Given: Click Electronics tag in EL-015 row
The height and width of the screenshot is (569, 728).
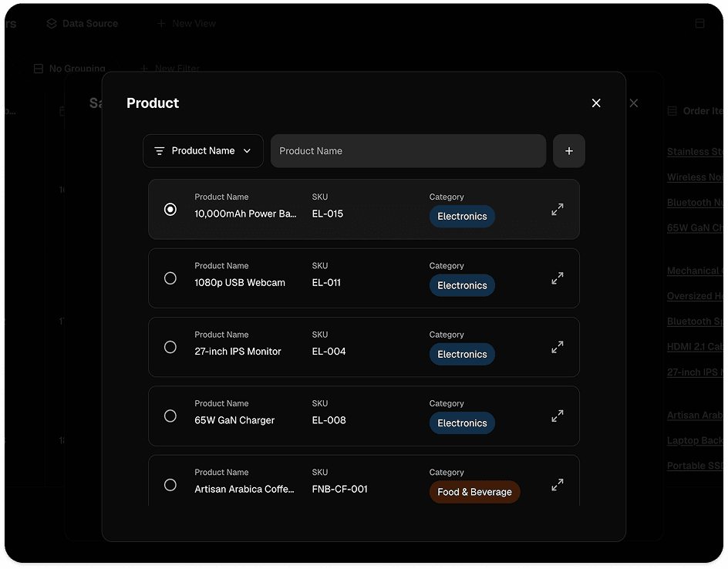Looking at the screenshot, I should pos(462,217).
